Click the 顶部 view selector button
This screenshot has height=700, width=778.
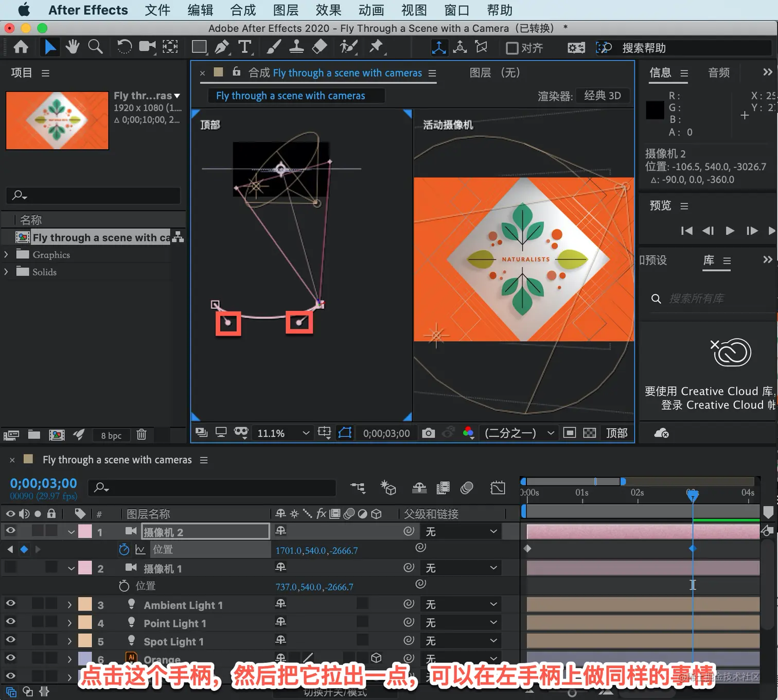616,433
